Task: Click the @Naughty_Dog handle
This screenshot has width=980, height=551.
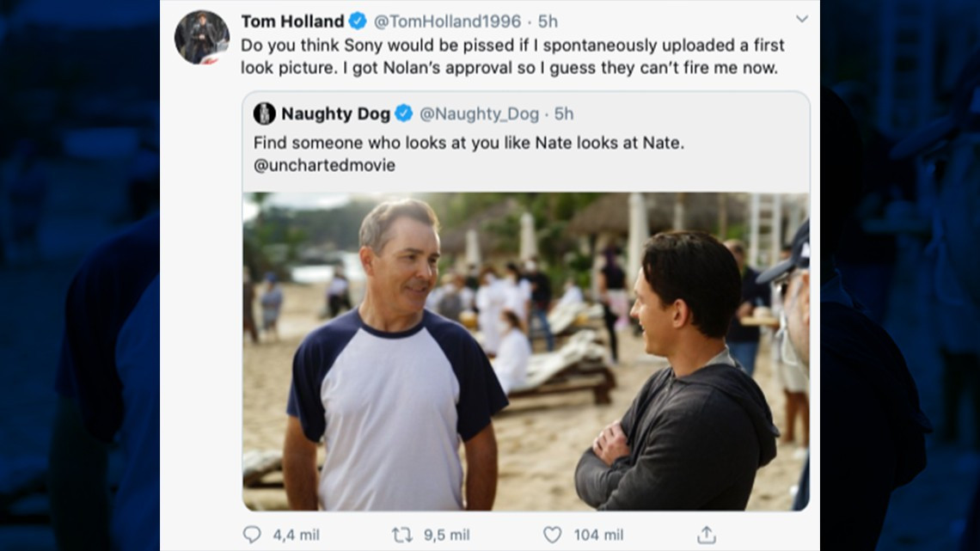Action: 480,113
